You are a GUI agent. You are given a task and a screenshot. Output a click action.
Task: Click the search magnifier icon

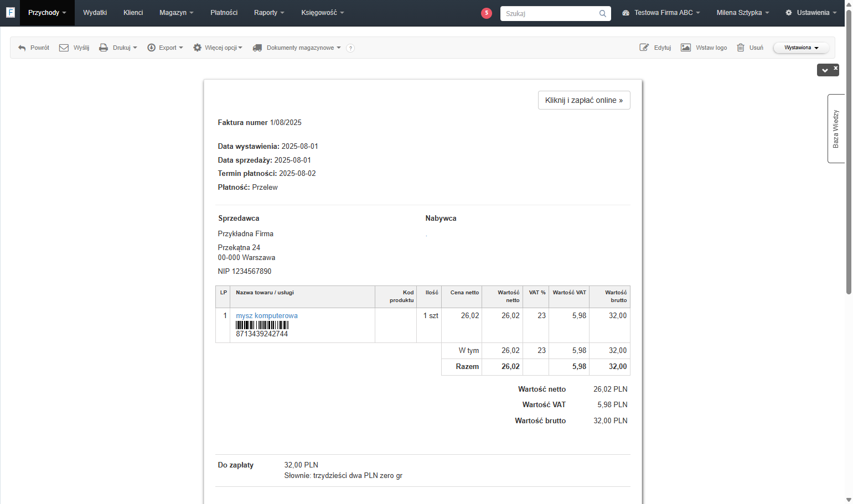603,13
